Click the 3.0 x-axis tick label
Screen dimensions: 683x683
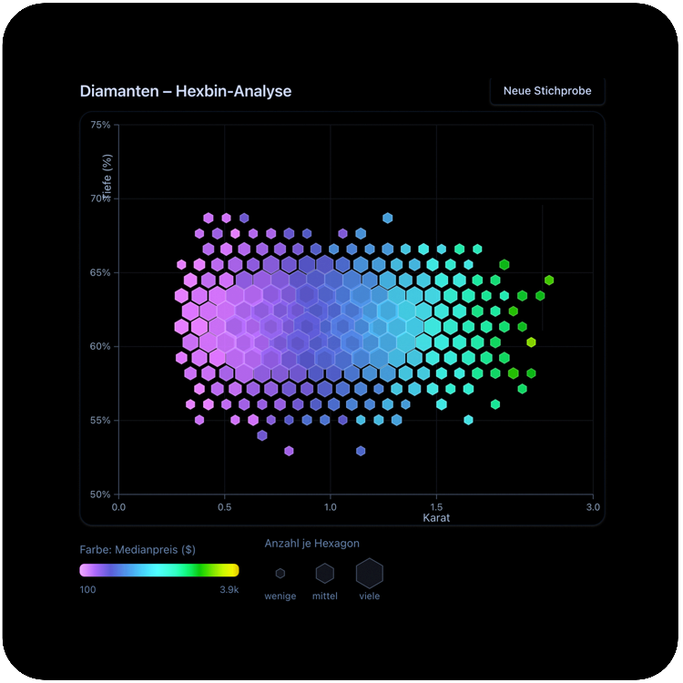(592, 507)
